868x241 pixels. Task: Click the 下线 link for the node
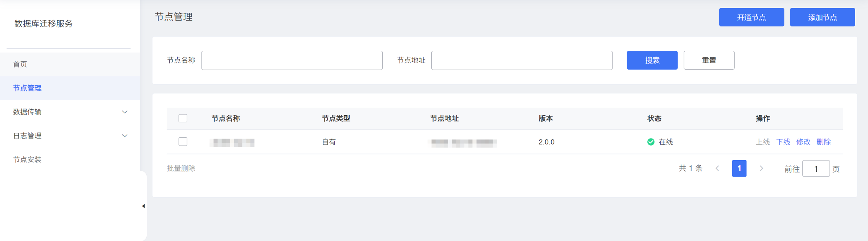783,142
